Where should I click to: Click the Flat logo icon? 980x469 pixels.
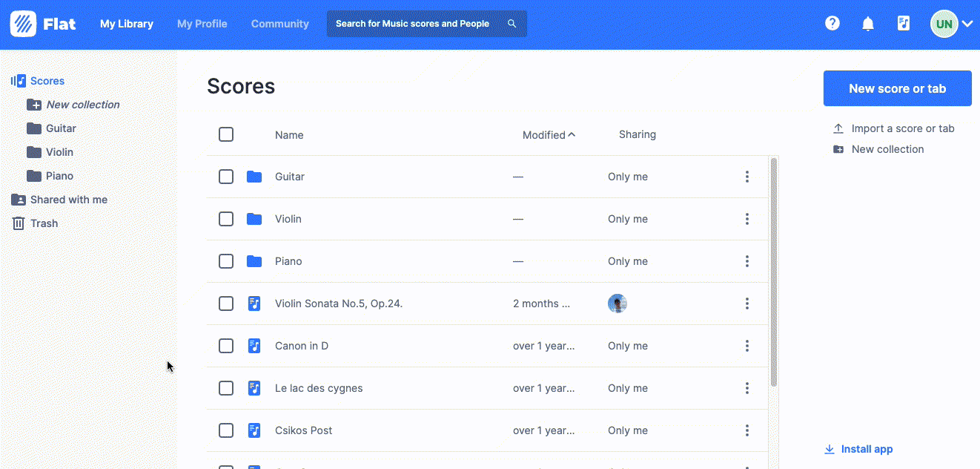(x=24, y=24)
